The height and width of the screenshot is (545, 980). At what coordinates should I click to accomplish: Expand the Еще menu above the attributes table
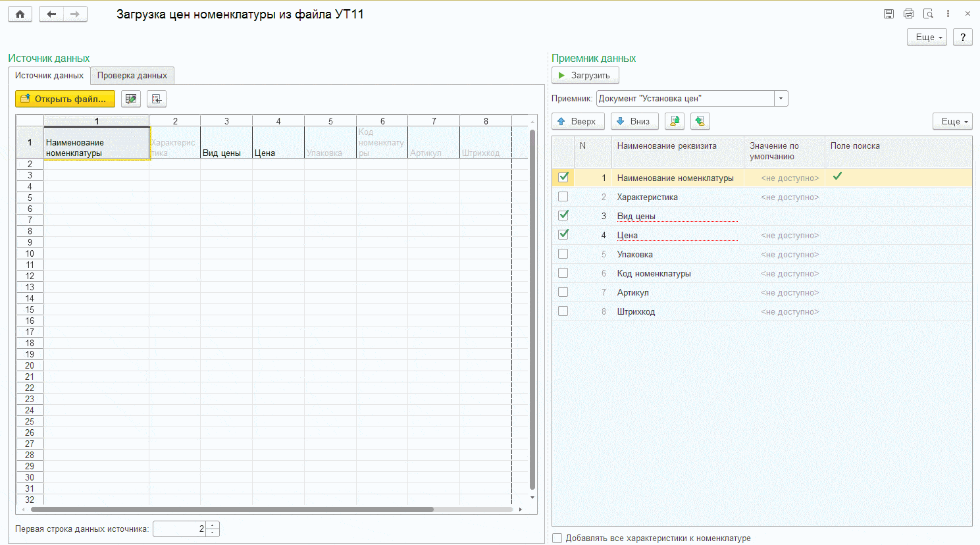point(952,121)
